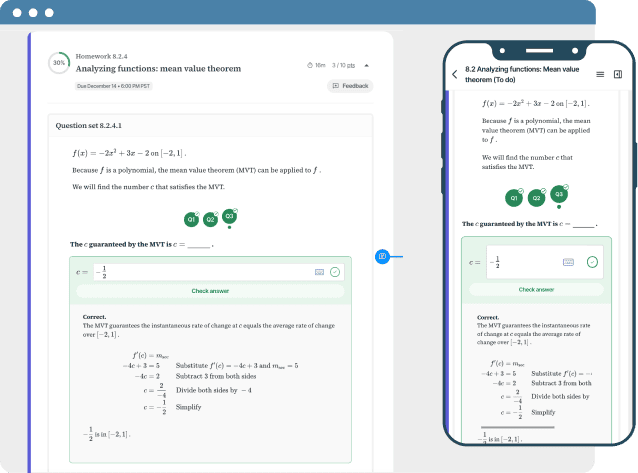The width and height of the screenshot is (638, 473).
Task: Tap the back arrow on the phone
Action: pyautogui.click(x=455, y=74)
